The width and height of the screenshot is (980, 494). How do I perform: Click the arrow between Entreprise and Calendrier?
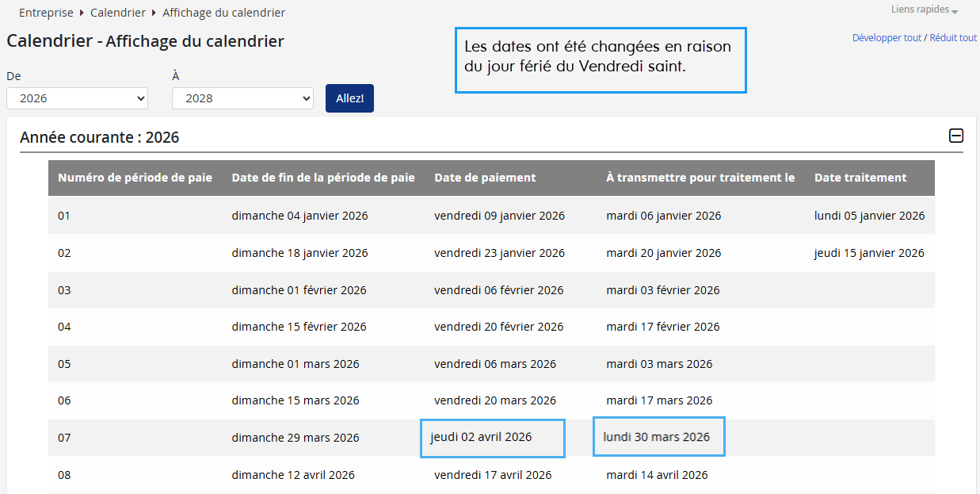click(82, 13)
